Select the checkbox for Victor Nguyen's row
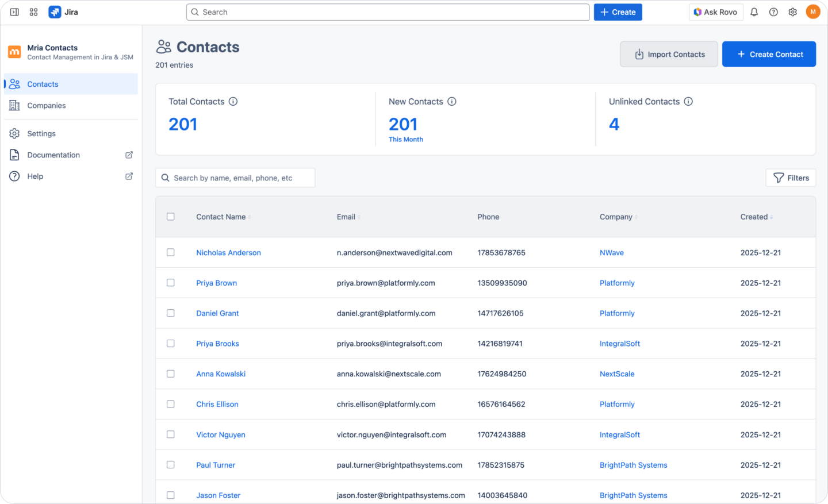 [x=170, y=434]
